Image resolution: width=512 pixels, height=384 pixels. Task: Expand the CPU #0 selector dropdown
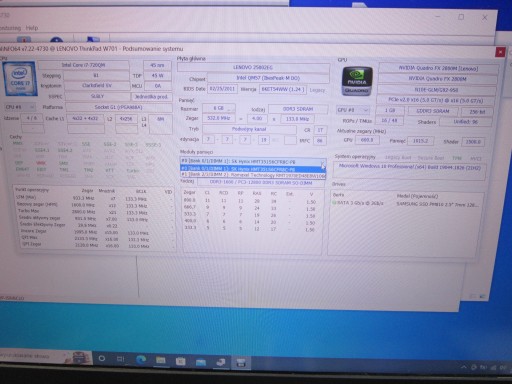pos(20,107)
